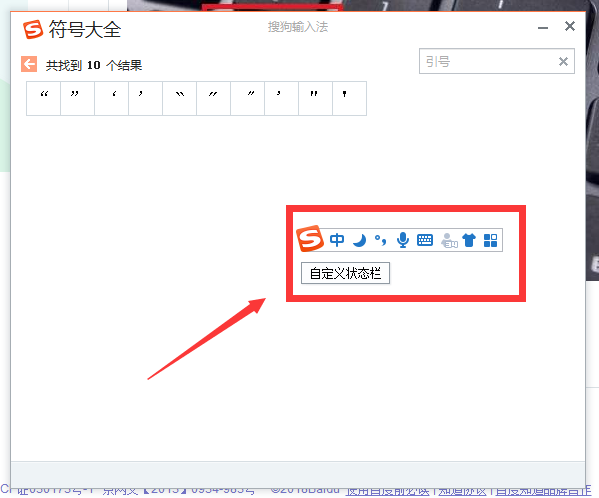
Task: Click the 引号 symbol search field
Action: tap(497, 61)
